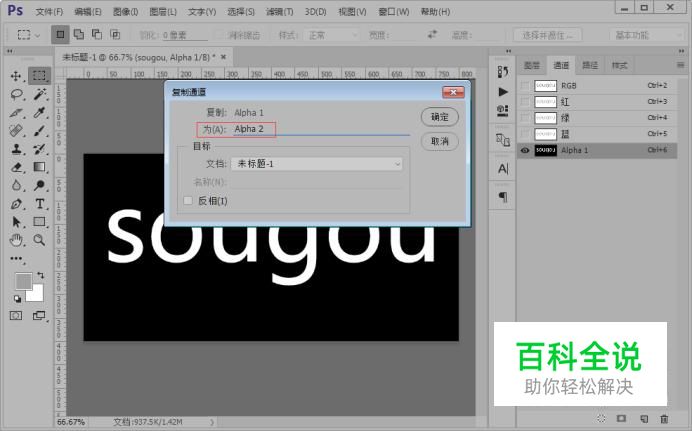Select the Zoom tool

pyautogui.click(x=39, y=240)
